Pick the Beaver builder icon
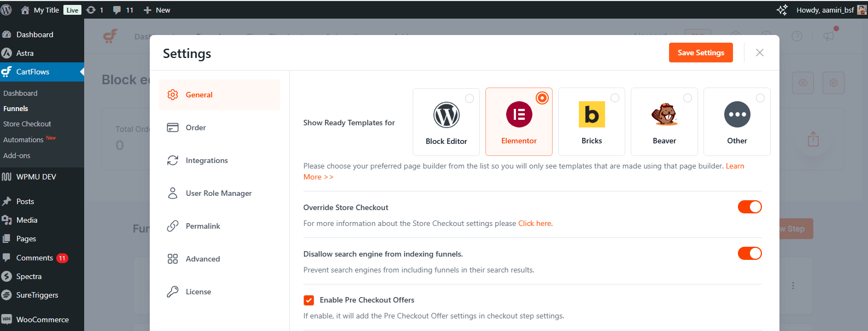Screen dimensions: 868x331 pos(664,115)
